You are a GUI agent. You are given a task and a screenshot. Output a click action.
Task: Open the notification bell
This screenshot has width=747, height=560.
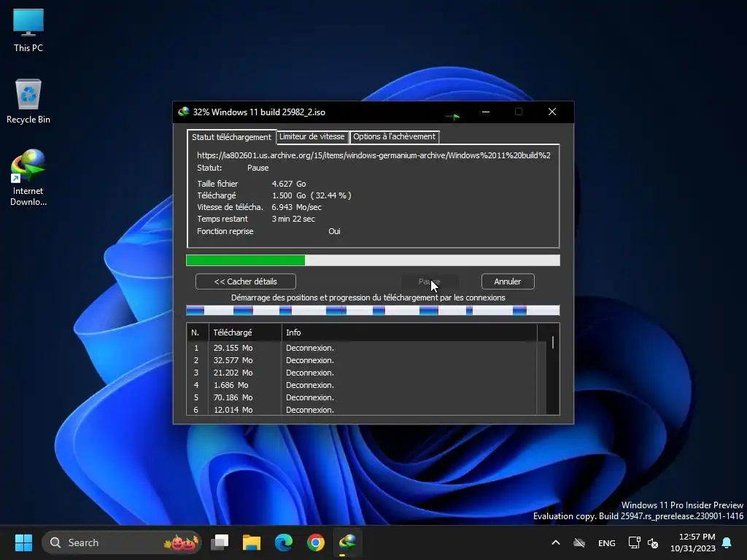(727, 542)
